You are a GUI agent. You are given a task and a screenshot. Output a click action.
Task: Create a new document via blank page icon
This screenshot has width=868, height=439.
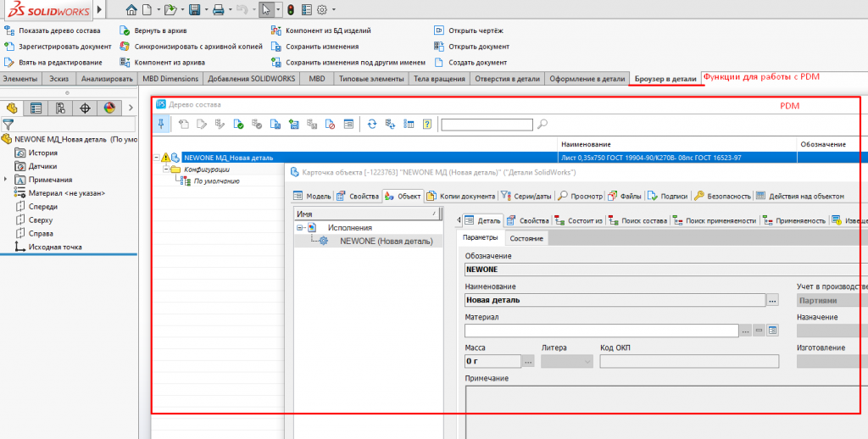[x=147, y=10]
